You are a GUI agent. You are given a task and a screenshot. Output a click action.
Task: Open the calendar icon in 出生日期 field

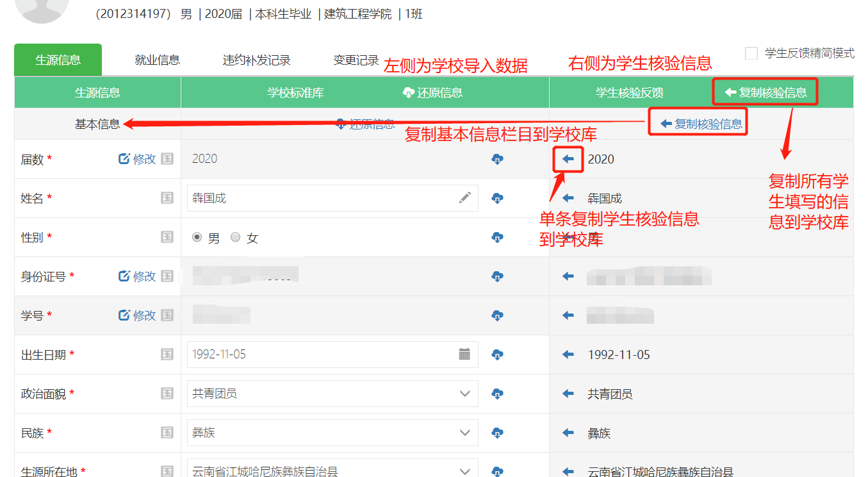pyautogui.click(x=465, y=355)
